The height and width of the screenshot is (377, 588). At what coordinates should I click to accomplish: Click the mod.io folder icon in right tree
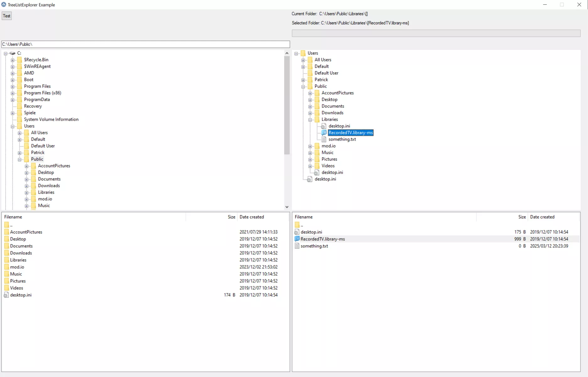pos(317,146)
